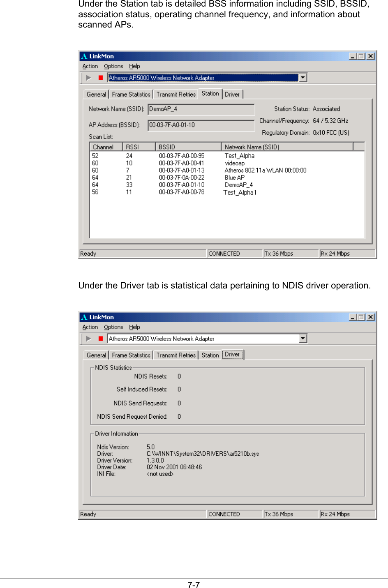Minimize the lower LinkMon window

coord(353,317)
